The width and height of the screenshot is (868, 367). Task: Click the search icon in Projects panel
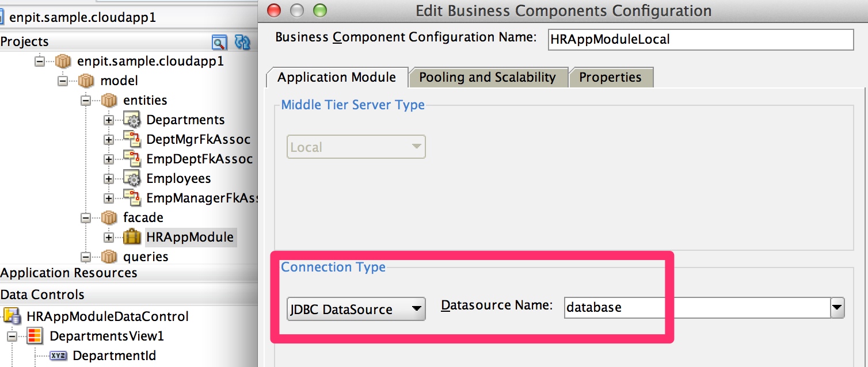pos(219,42)
